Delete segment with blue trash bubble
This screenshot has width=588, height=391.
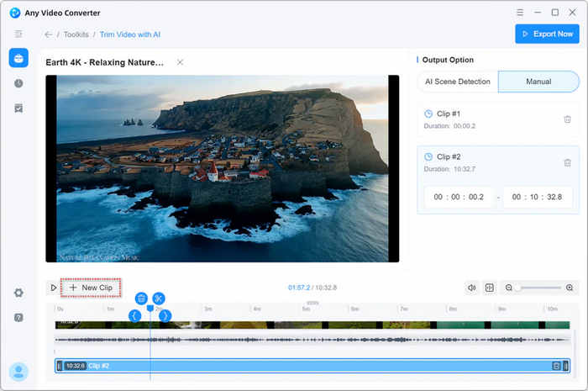point(141,299)
